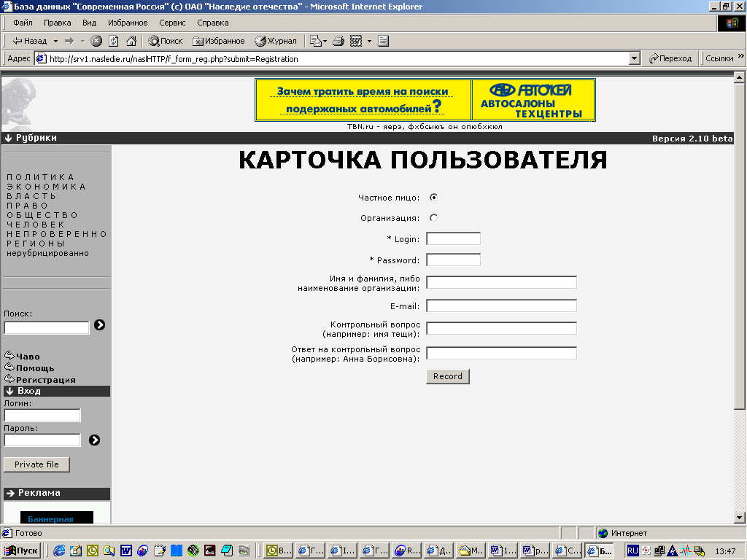Click the Record button
Screen dimensions: 747x560
[x=448, y=376]
